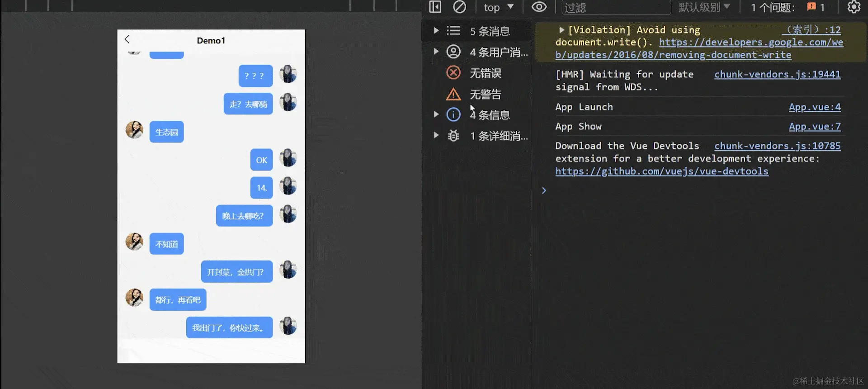Click the 生态园 message bubble
868x389 pixels.
click(x=166, y=132)
